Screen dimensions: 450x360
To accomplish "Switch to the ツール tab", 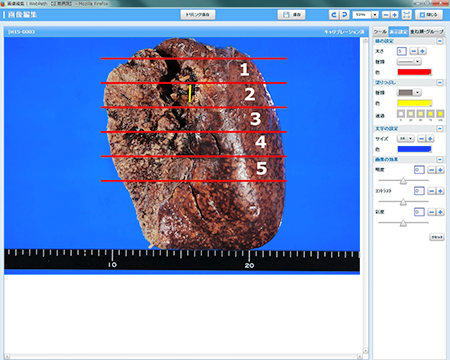I will 380,32.
